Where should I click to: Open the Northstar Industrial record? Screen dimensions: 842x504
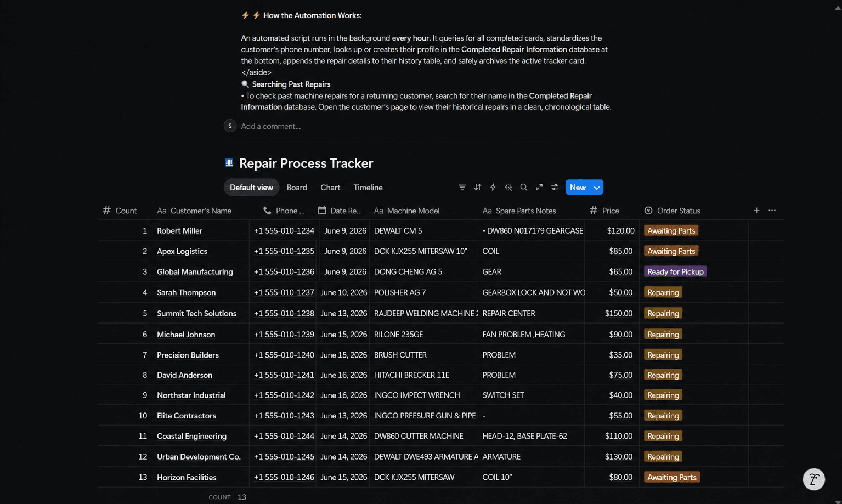click(191, 395)
